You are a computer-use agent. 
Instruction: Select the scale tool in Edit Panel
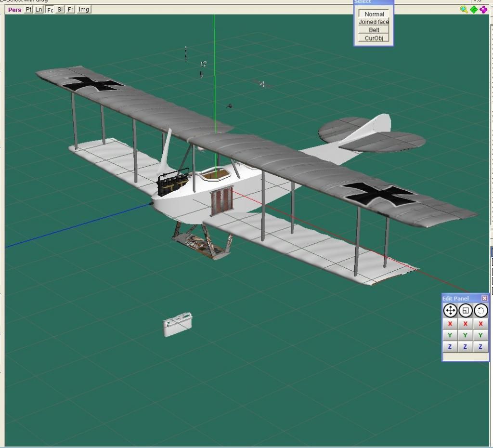(x=466, y=311)
